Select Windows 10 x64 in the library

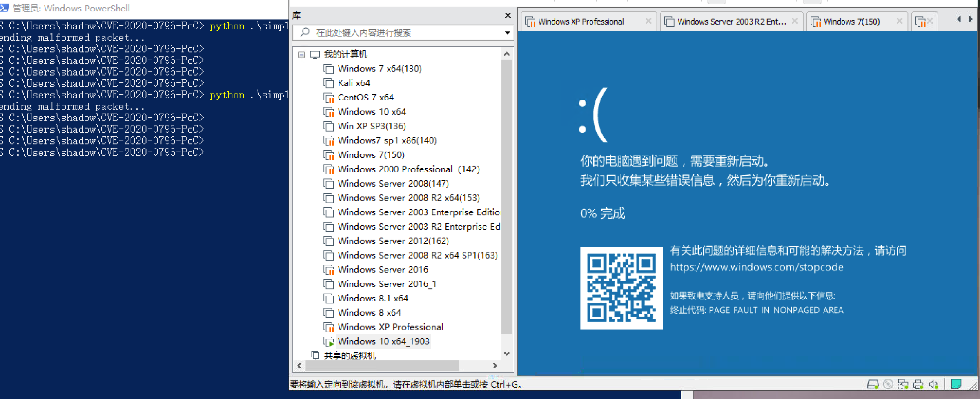372,112
